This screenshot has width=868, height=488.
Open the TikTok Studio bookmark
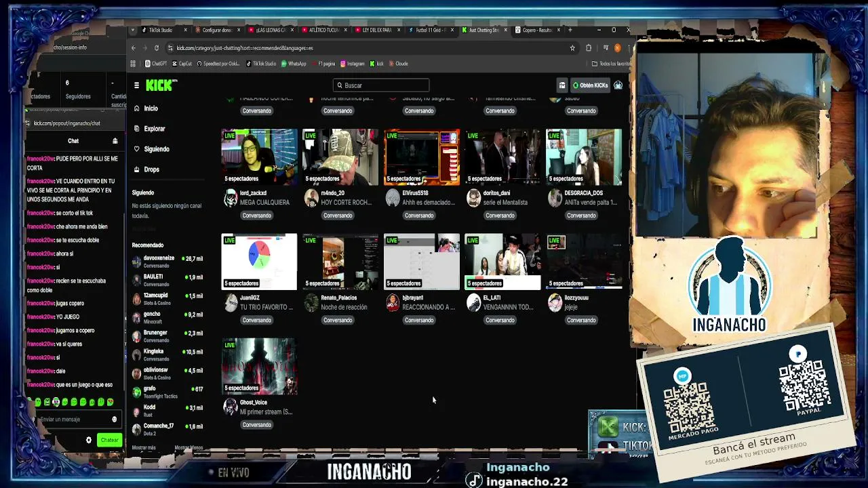[261, 64]
